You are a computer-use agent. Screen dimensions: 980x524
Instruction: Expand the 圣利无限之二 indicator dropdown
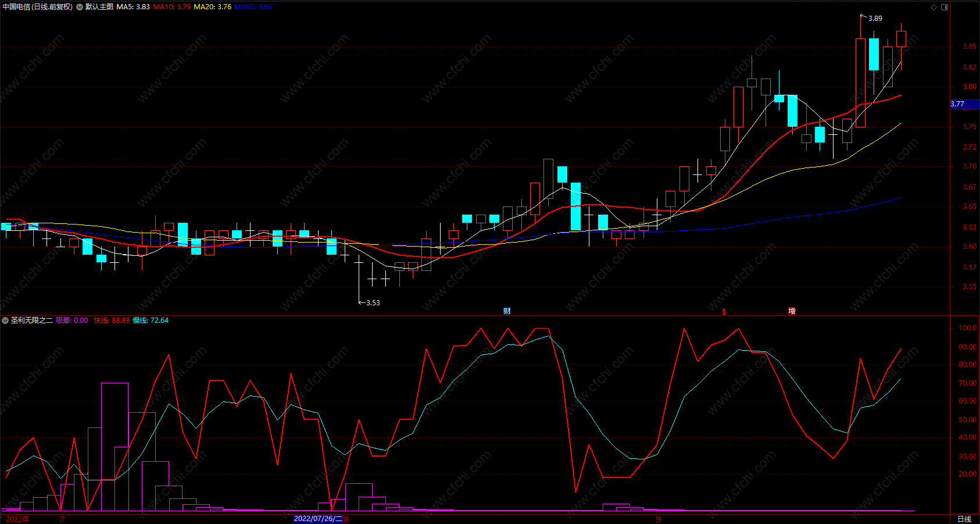5,320
